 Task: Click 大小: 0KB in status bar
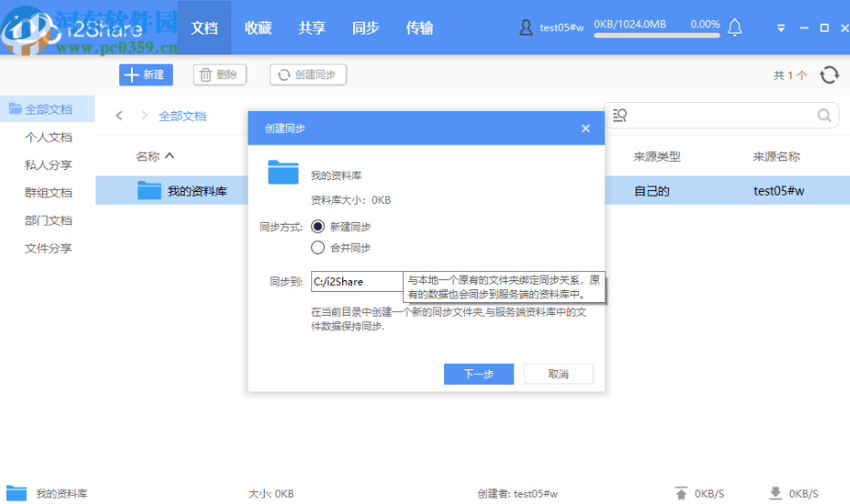pos(271,494)
